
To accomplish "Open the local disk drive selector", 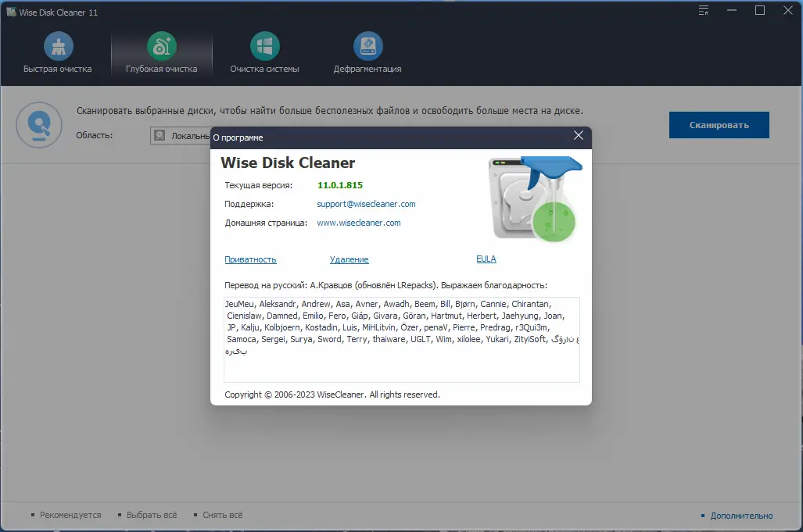I will (x=177, y=134).
